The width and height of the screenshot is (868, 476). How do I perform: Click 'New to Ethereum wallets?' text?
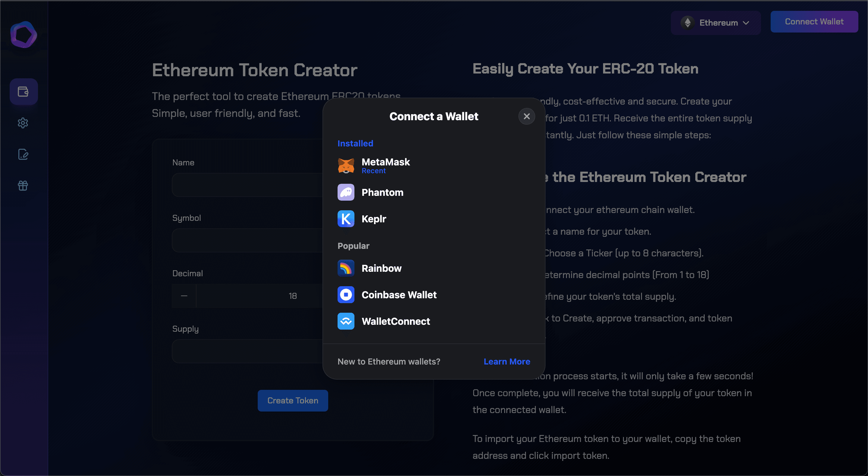389,362
